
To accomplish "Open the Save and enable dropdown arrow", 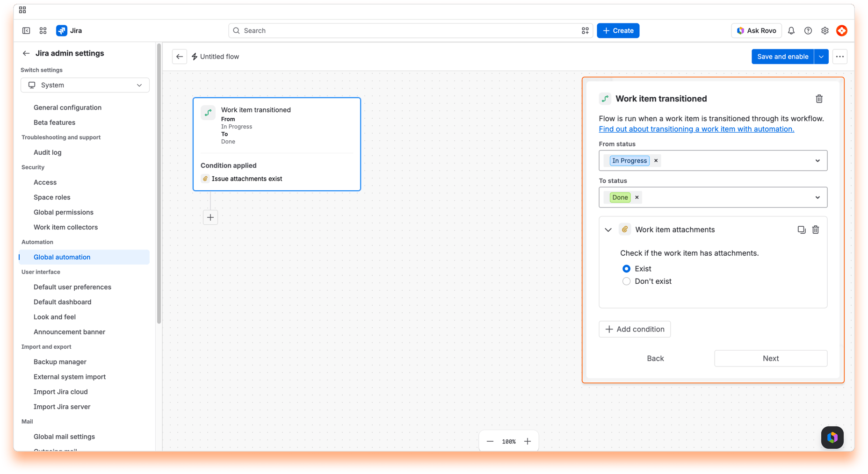I will [x=821, y=57].
